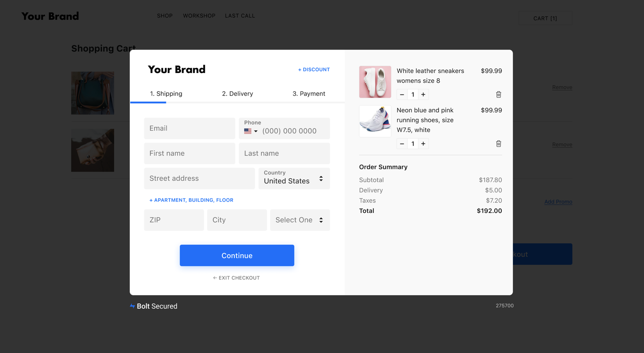Click the Add Promo link in background page
This screenshot has height=353, width=644.
pos(558,202)
